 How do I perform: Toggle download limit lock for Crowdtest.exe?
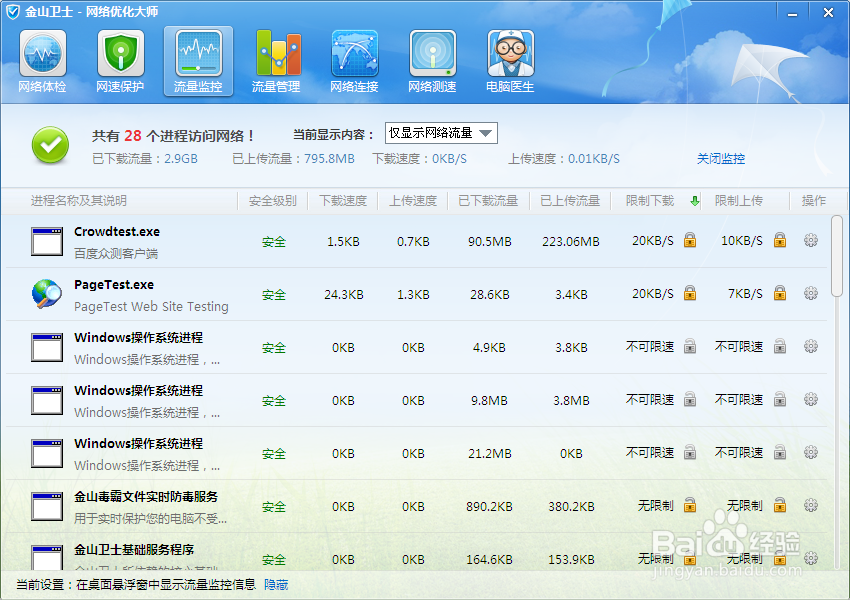pos(690,240)
